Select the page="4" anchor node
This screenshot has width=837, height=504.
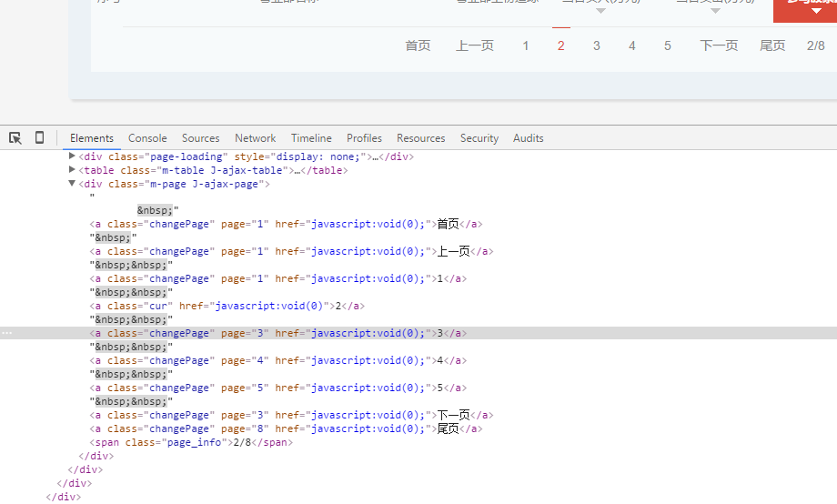tap(278, 360)
